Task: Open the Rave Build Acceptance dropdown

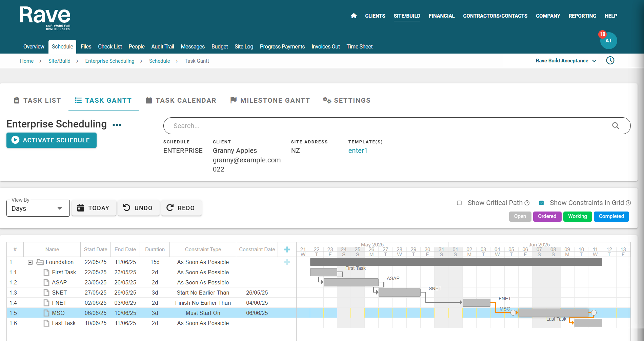Action: coord(566,61)
